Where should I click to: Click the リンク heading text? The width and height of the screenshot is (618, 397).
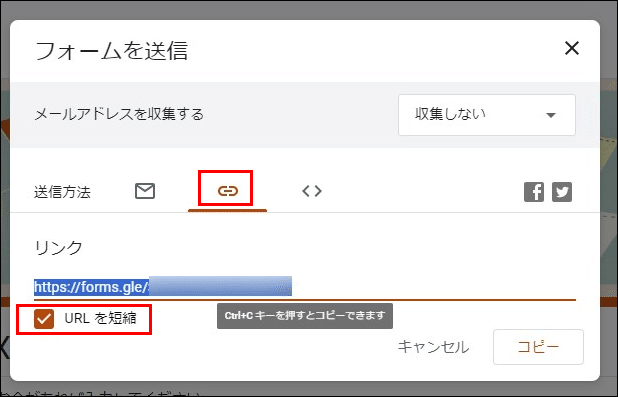pos(59,248)
